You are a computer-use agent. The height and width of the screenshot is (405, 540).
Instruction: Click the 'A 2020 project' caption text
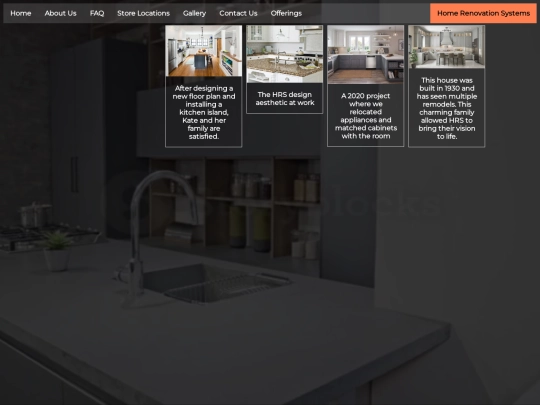click(366, 116)
